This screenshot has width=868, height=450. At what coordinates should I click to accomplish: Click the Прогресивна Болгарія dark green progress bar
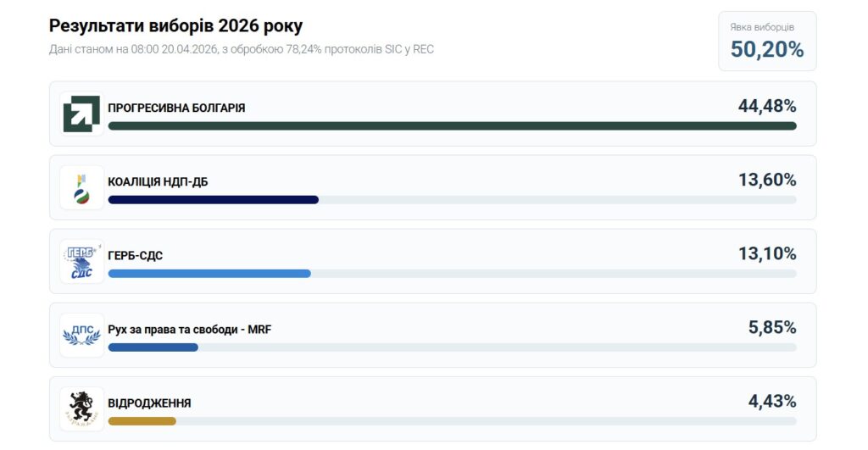[452, 126]
